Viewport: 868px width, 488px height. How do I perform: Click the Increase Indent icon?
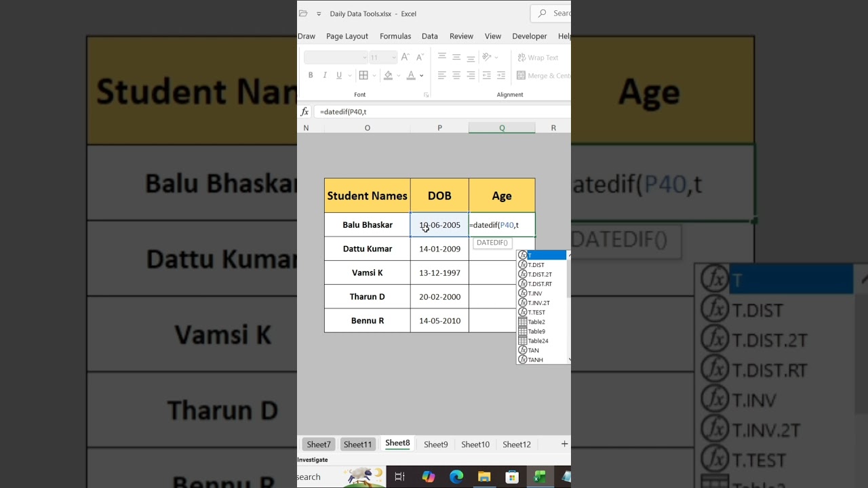point(501,75)
